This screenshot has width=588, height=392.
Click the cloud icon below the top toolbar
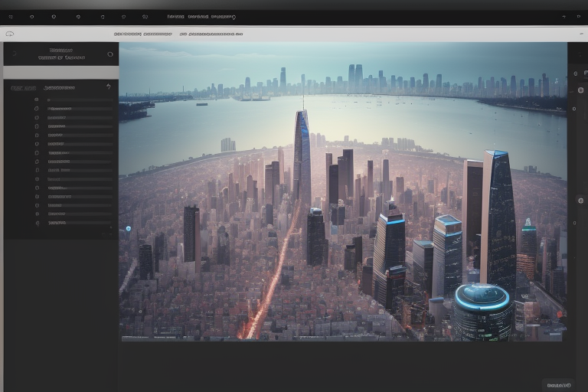(x=10, y=34)
